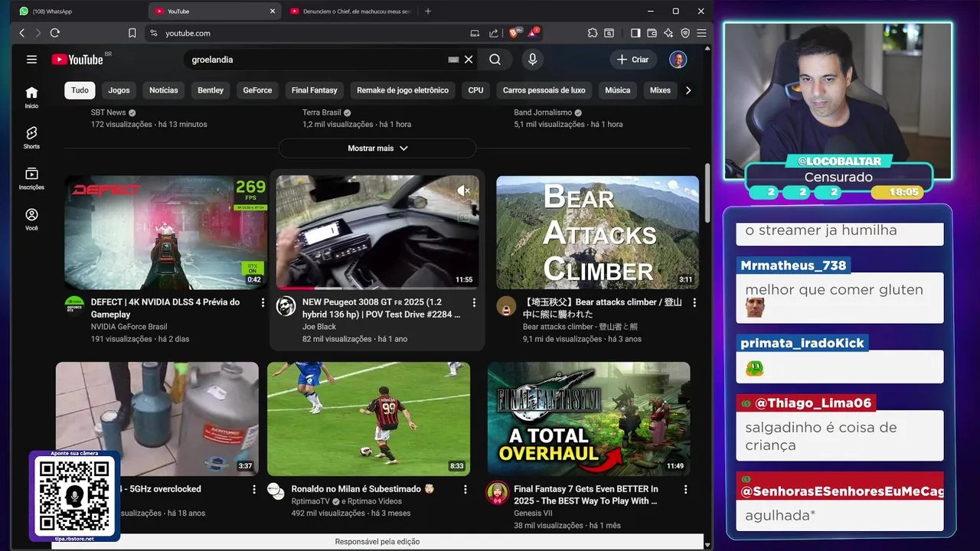Open the browser main menu icon
980x551 pixels.
point(701,33)
